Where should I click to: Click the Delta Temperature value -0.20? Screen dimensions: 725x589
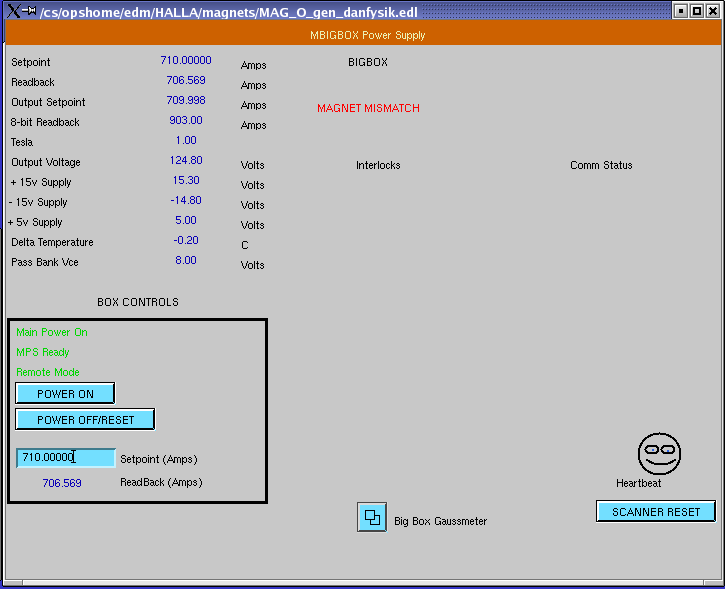[186, 240]
